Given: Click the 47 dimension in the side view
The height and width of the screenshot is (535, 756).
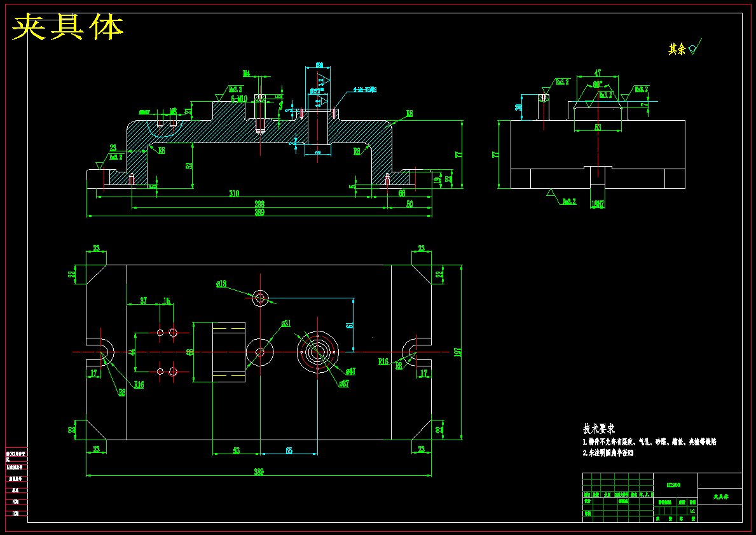Looking at the screenshot, I should pyautogui.click(x=598, y=73).
